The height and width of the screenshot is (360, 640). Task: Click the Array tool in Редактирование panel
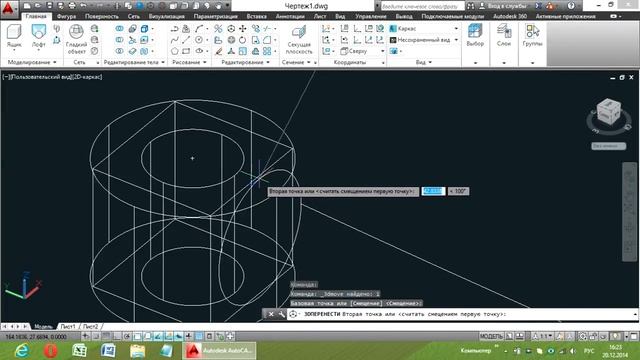tap(267, 51)
